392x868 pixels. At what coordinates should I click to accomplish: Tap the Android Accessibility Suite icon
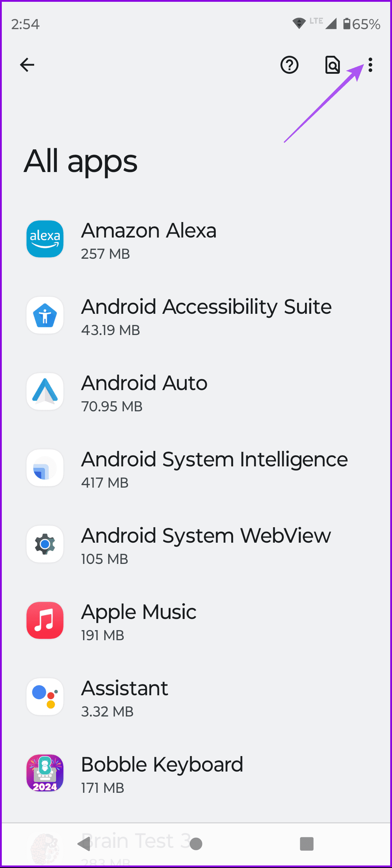[x=45, y=315]
